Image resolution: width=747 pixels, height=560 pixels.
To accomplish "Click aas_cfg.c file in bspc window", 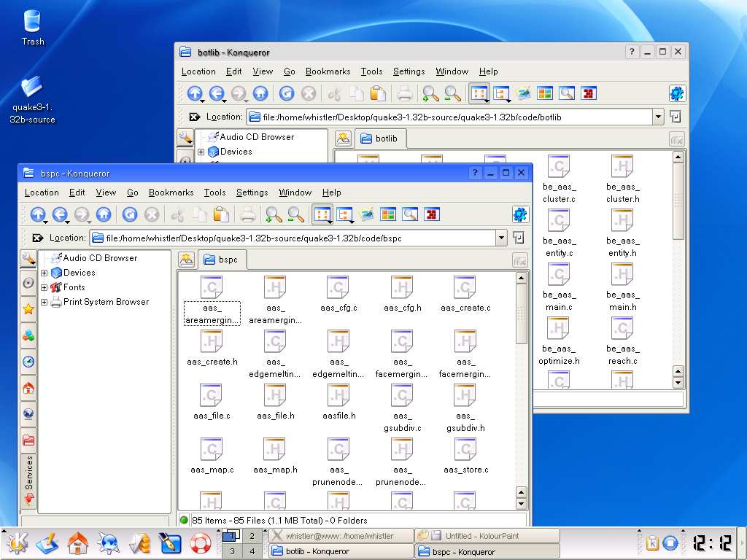I will point(338,295).
